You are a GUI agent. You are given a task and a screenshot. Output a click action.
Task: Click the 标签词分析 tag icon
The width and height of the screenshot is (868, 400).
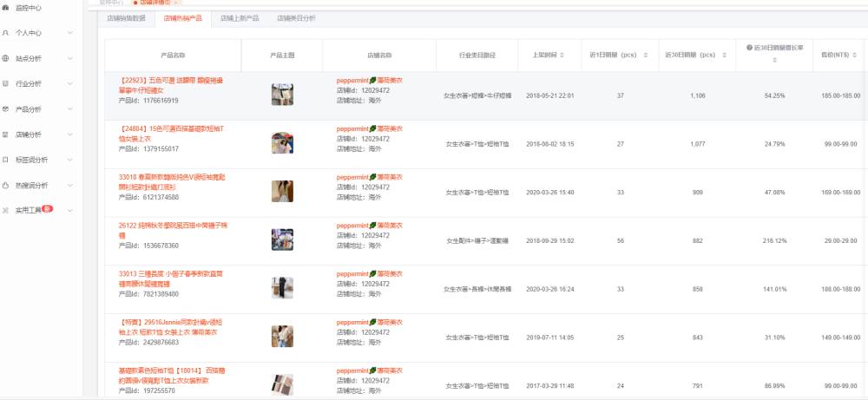5,160
